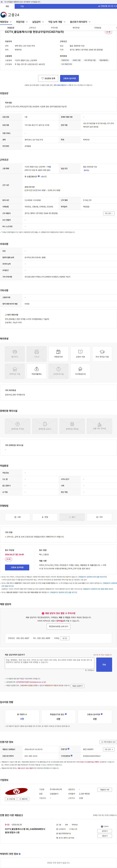This screenshot has width=117, height=868.
Task: Expand the 채용정보 menu
Action: click(6, 22)
